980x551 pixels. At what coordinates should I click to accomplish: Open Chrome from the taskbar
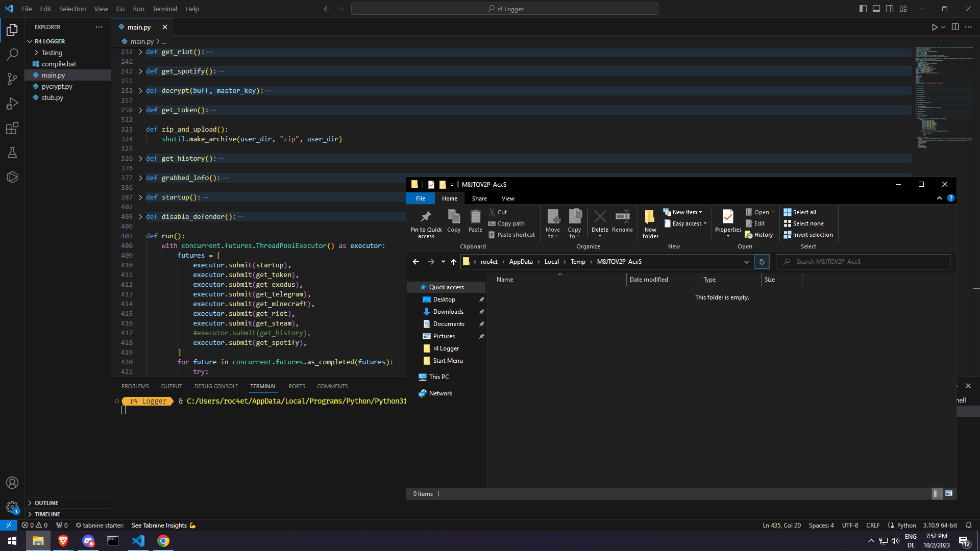click(x=163, y=541)
